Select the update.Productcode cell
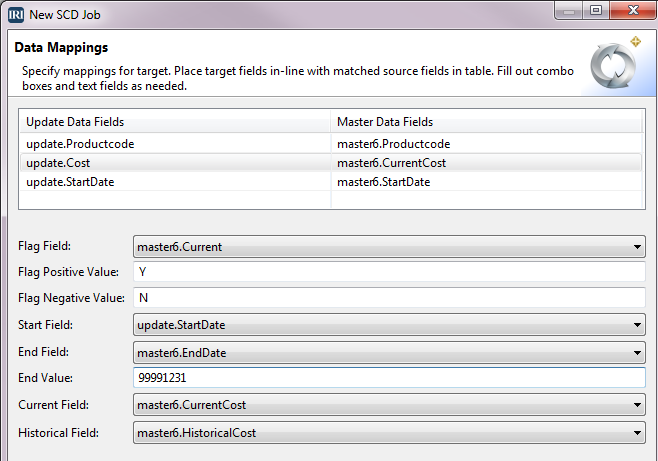658x461 pixels. [175, 144]
